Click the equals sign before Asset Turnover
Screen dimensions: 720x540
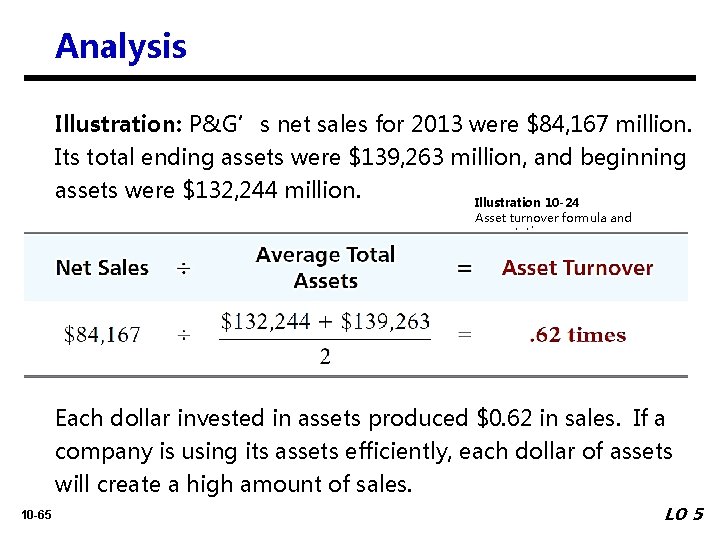pos(464,268)
